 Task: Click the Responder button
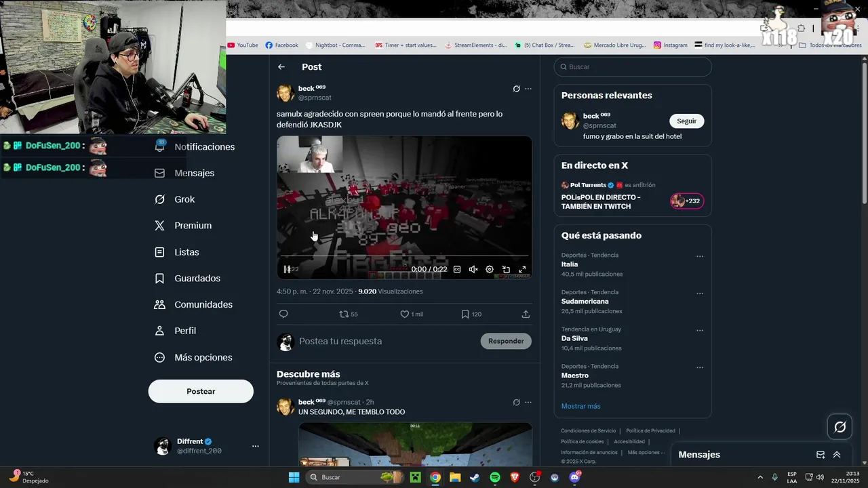506,341
